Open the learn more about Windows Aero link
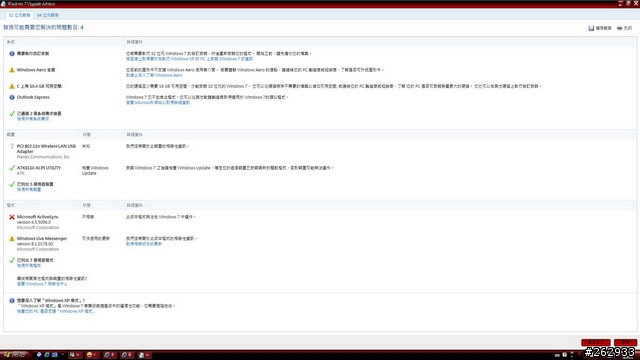This screenshot has height=360, width=640. (x=154, y=76)
